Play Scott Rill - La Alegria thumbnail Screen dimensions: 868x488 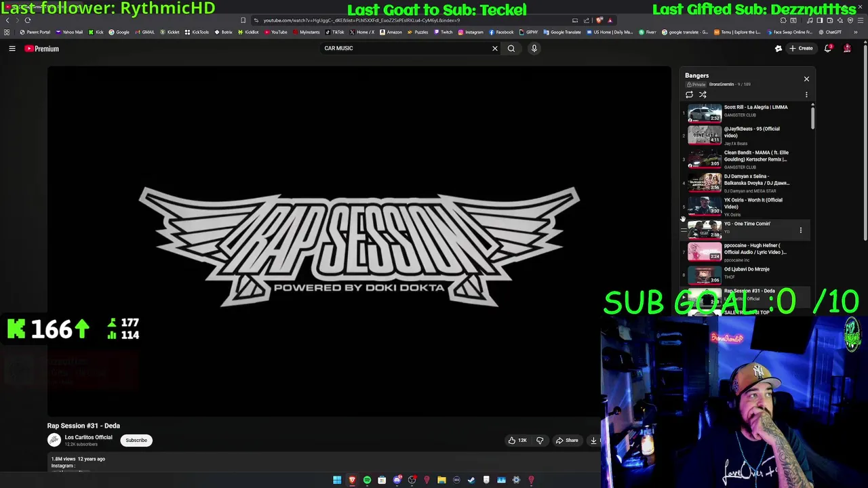click(x=705, y=113)
